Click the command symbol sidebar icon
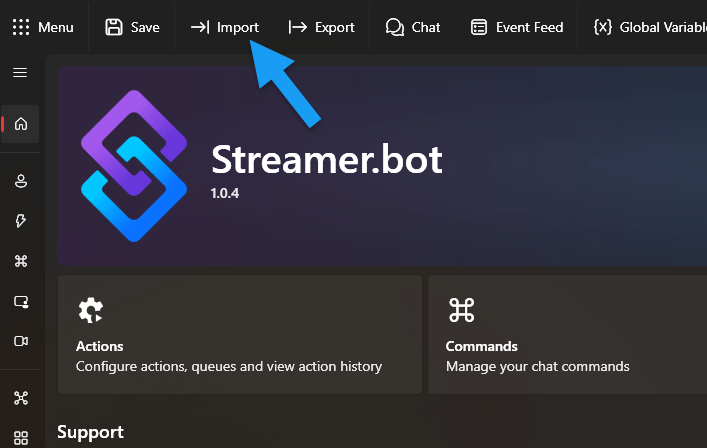This screenshot has width=707, height=448. (x=21, y=261)
